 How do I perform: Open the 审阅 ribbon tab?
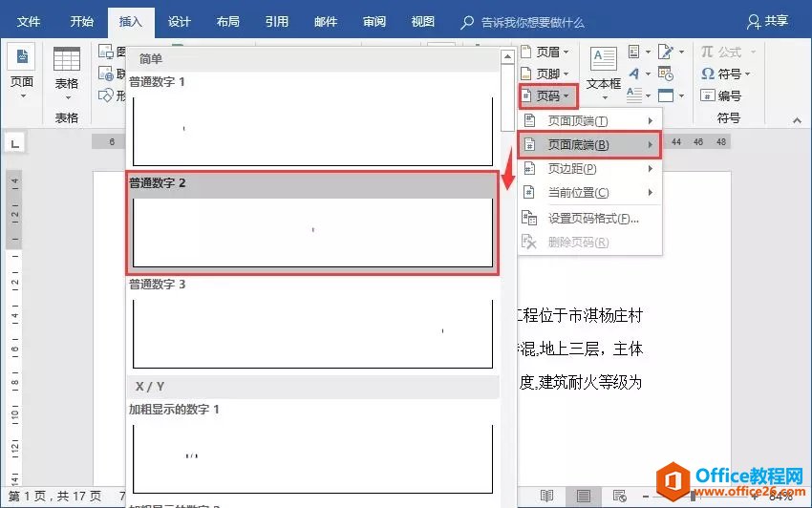coord(374,22)
